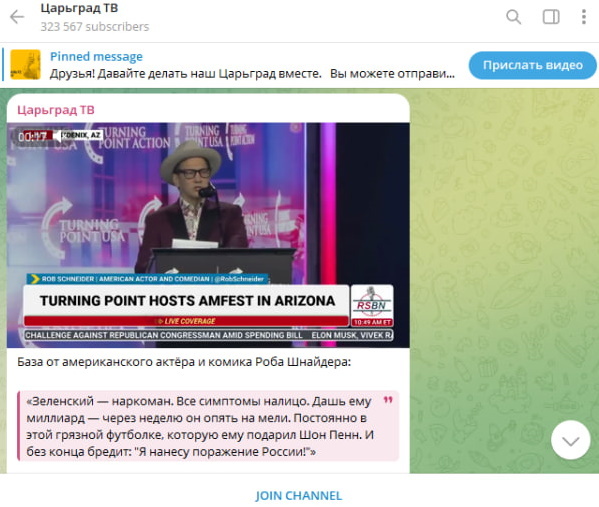Click the video duration timer badge
Image resolution: width=599 pixels, height=507 pixels.
[32, 136]
